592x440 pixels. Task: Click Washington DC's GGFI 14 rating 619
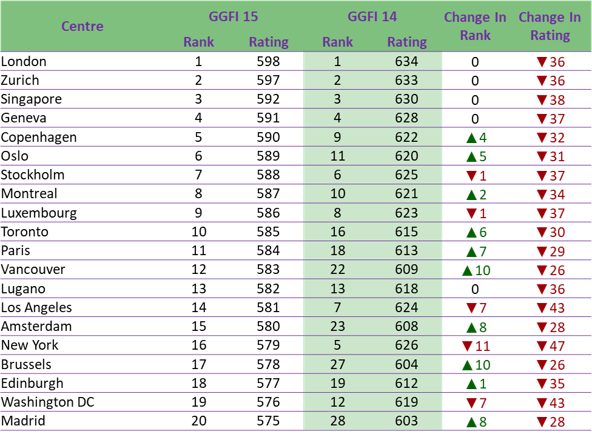tap(407, 402)
